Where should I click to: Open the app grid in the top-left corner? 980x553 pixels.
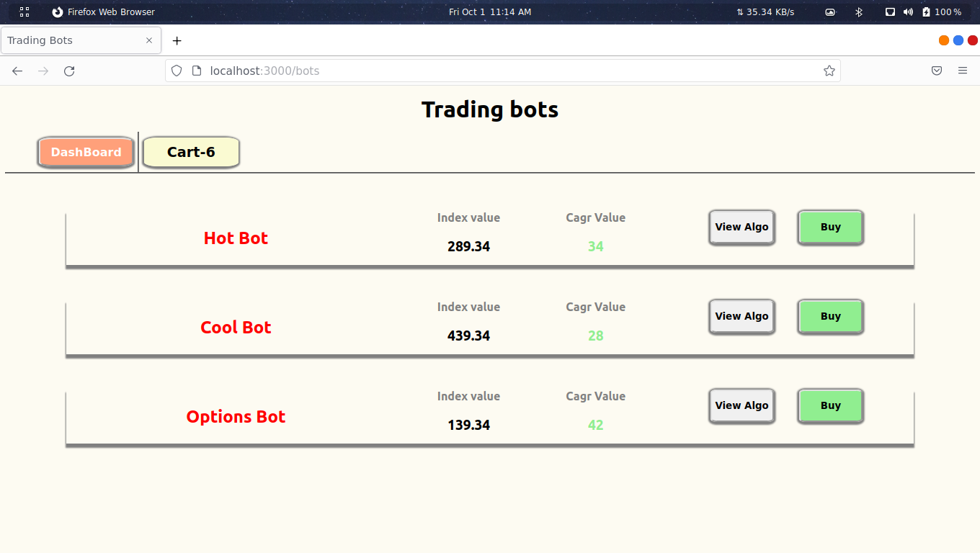click(x=24, y=12)
